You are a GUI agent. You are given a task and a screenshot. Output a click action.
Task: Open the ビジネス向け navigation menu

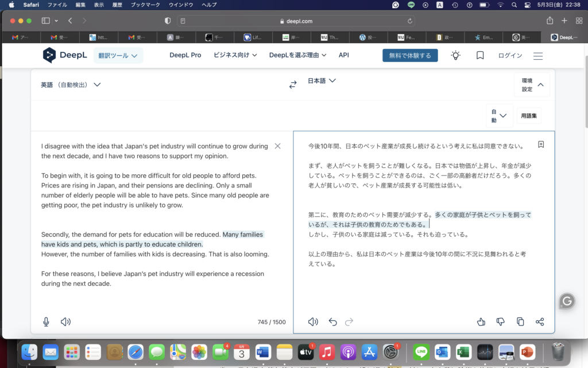235,55
